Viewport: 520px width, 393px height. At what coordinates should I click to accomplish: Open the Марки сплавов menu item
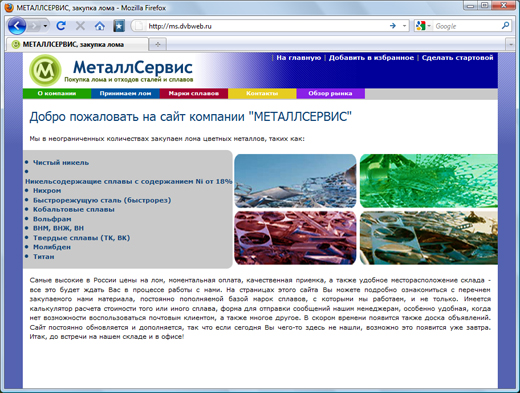[x=194, y=93]
